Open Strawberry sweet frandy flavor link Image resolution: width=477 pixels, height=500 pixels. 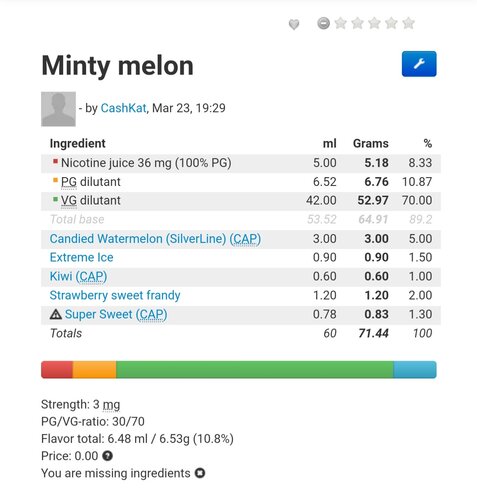click(x=115, y=295)
